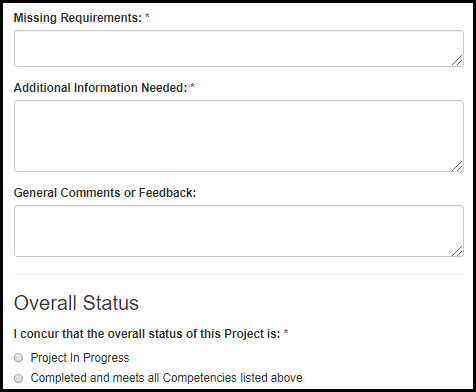Click blank space right of Overall Status heading
The height and width of the screenshot is (392, 476).
pyautogui.click(x=300, y=303)
